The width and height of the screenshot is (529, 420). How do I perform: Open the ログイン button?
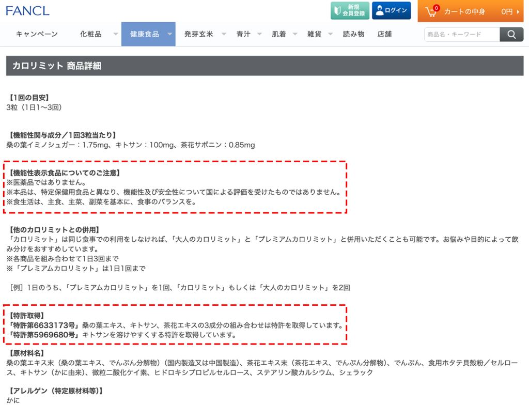[392, 10]
